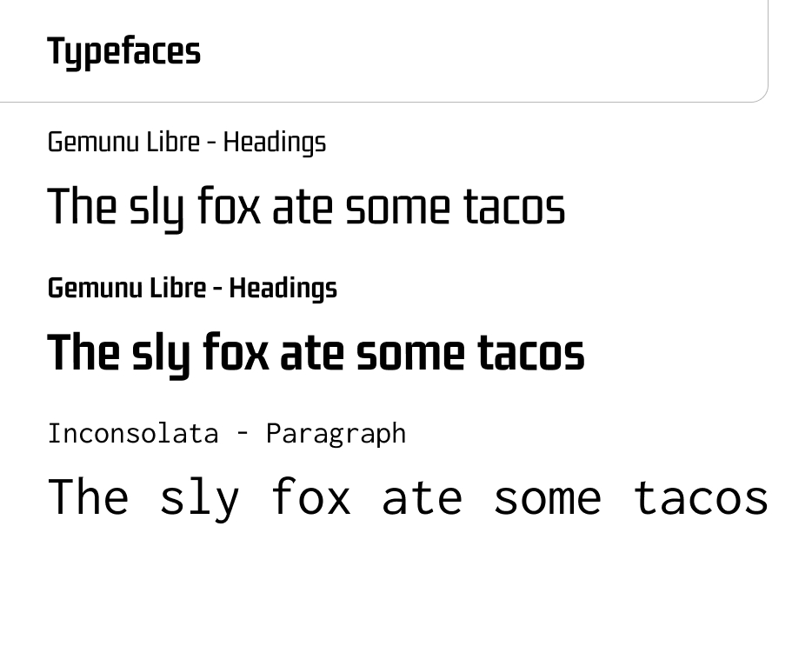Click the word 'Paragraph' in the Inconsolata label
Viewport: 812px width, 646px height.
click(336, 435)
